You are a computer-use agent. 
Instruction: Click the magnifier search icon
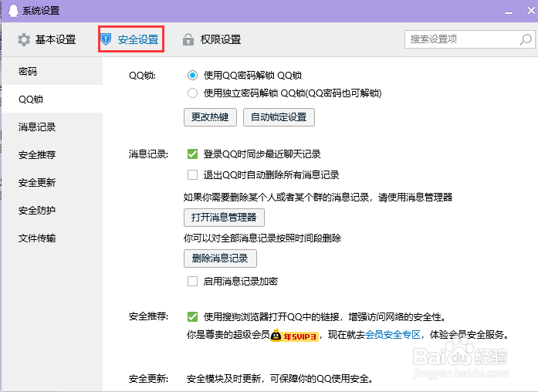click(526, 39)
